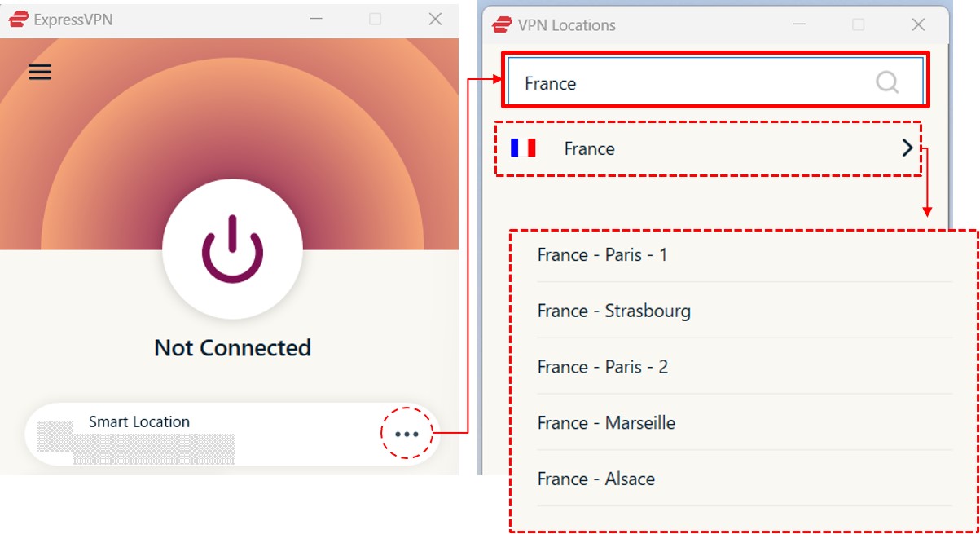This screenshot has height=534, width=980.
Task: Click the VPN Locations window logo
Action: (x=500, y=25)
